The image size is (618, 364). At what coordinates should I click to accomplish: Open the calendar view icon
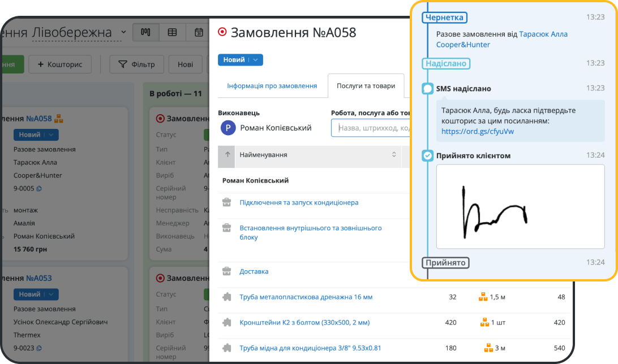pos(199,32)
